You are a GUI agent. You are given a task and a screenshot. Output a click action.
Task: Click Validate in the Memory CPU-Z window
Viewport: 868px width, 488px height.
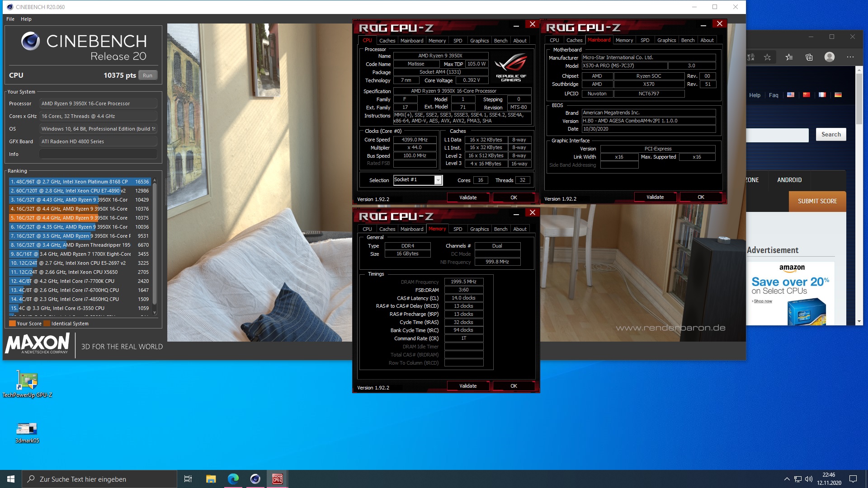pyautogui.click(x=468, y=386)
